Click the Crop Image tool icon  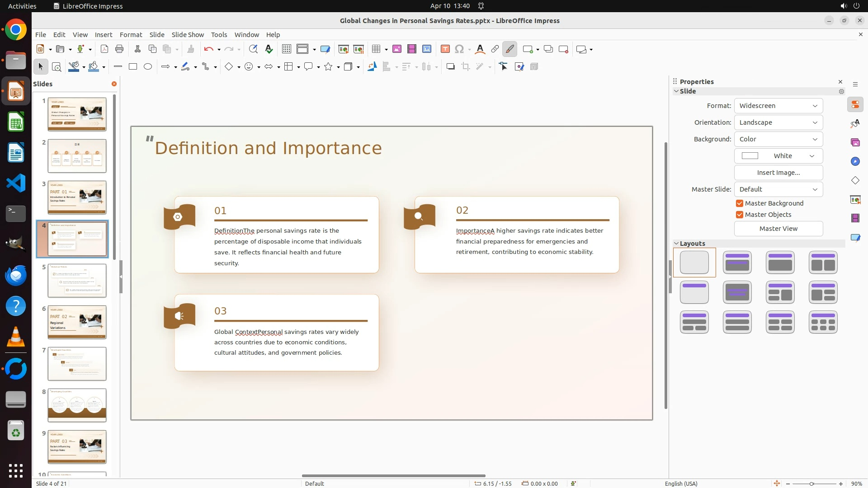click(465, 67)
